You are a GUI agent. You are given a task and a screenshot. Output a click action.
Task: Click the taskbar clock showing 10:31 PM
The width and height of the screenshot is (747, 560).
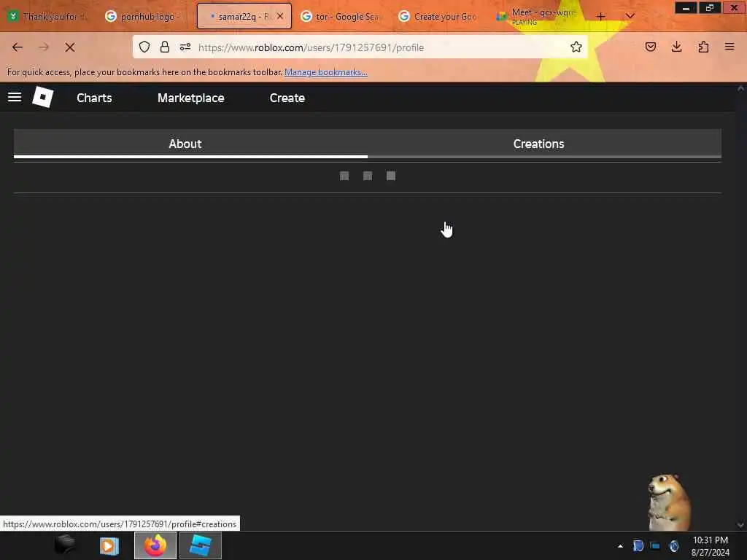tap(711, 545)
